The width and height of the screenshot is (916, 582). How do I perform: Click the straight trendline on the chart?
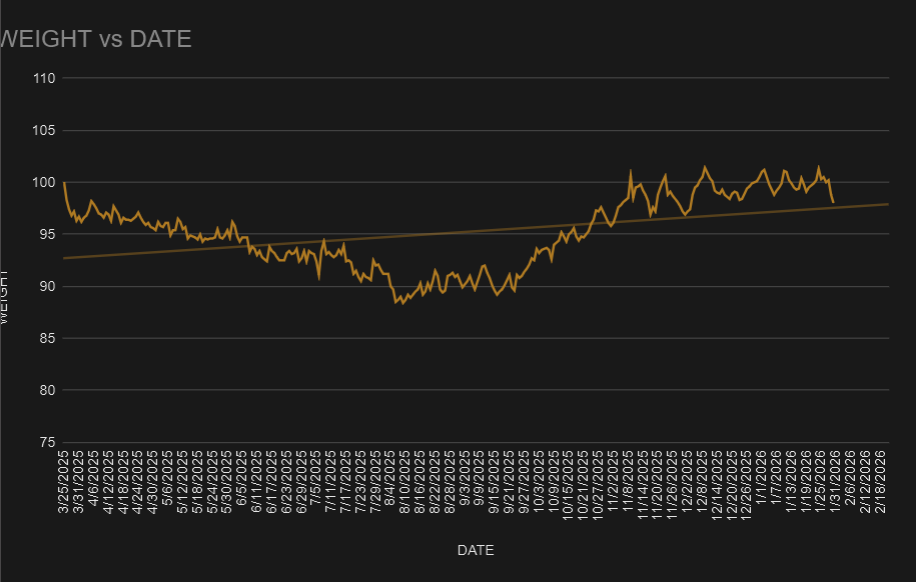476,231
